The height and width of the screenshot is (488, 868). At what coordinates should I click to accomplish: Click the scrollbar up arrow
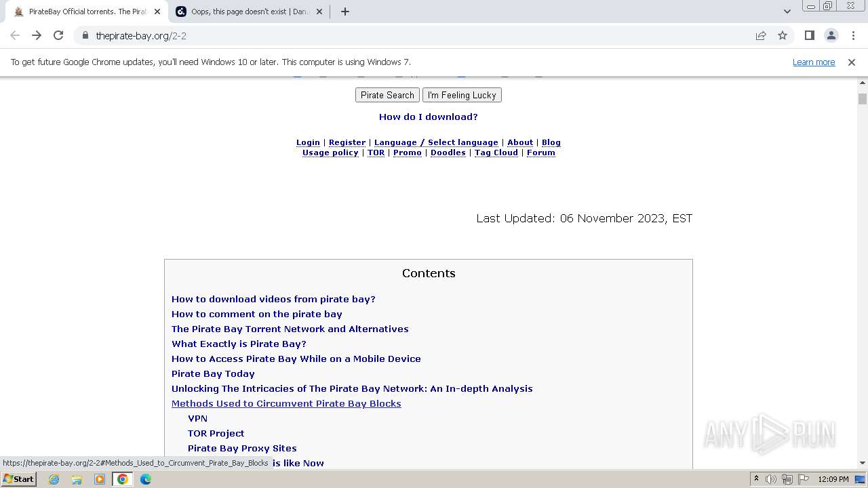click(862, 83)
